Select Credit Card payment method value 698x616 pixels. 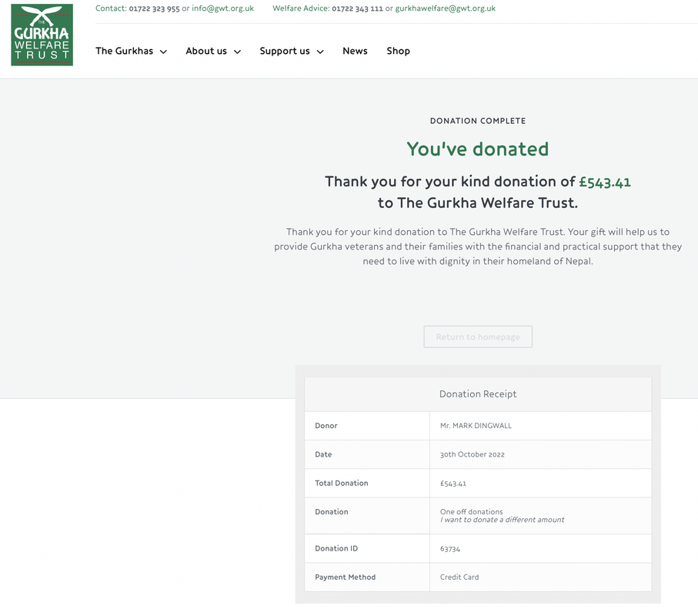click(459, 577)
